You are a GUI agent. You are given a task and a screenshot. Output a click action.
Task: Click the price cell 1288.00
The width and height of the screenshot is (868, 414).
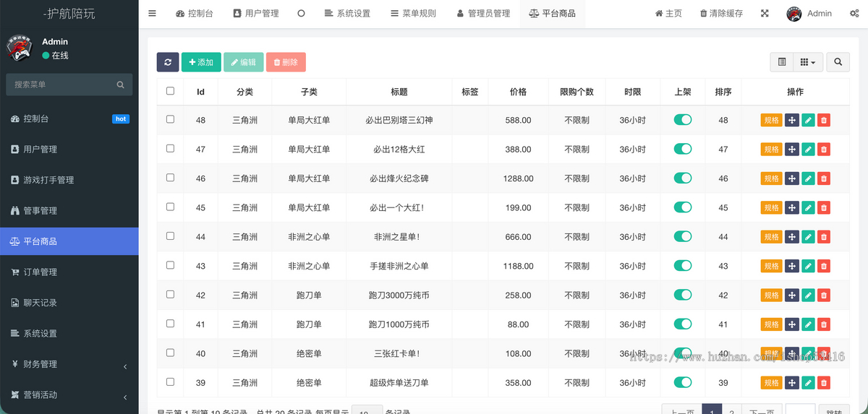pos(518,178)
